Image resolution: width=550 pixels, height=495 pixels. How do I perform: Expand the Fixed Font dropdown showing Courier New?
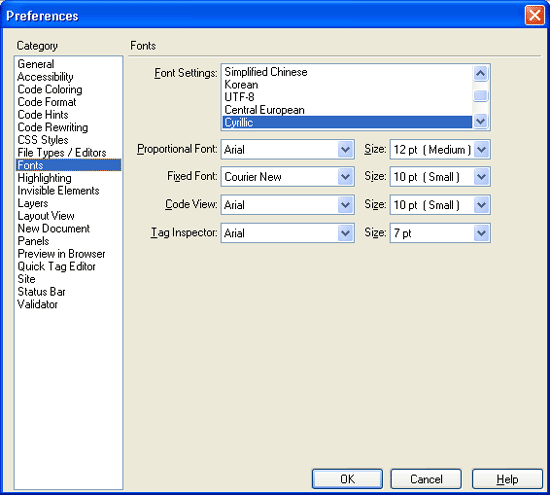coord(288,176)
